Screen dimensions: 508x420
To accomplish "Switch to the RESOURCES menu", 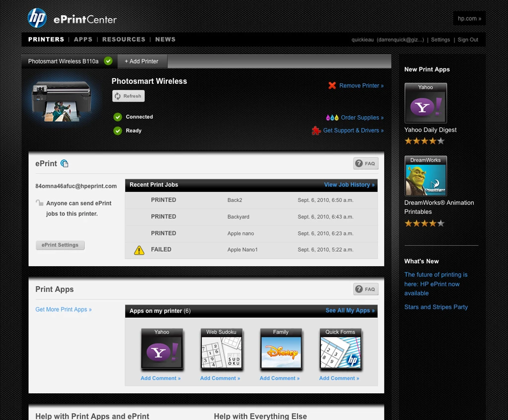I will pos(124,39).
